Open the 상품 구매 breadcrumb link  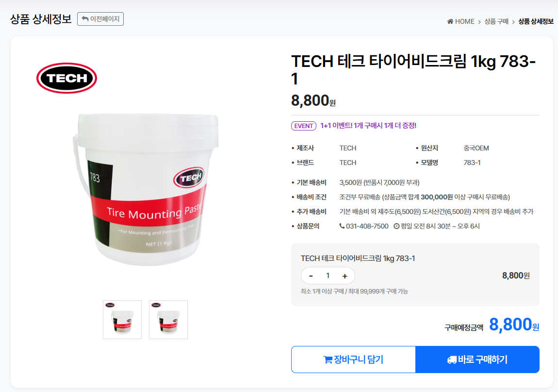click(496, 21)
